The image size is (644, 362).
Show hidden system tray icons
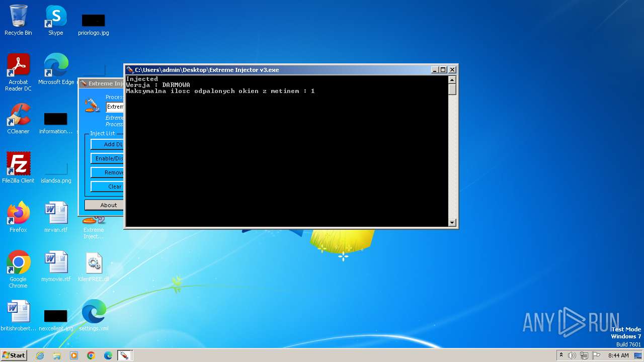(x=561, y=355)
